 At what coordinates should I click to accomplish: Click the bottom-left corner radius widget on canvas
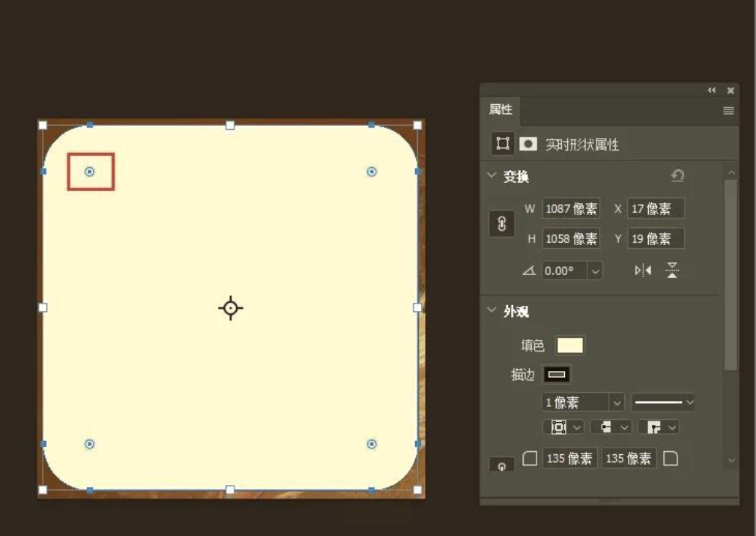90,444
